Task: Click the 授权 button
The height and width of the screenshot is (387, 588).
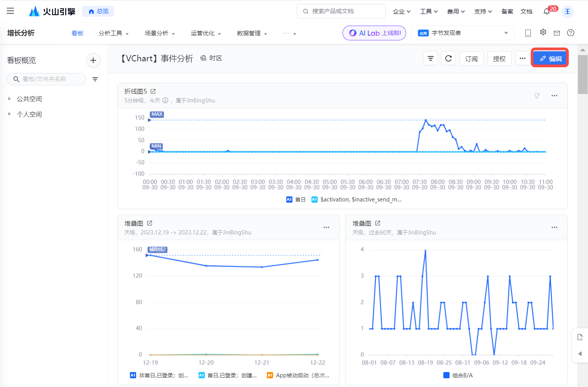Action: coord(500,59)
